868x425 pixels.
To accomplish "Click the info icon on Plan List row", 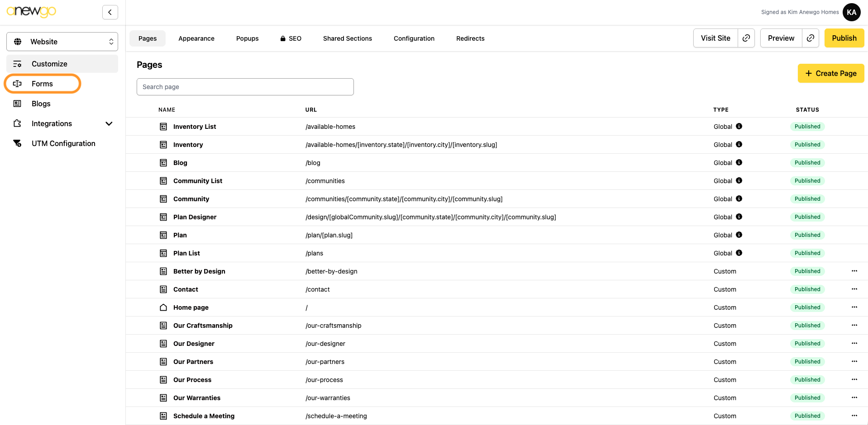I will [x=739, y=253].
